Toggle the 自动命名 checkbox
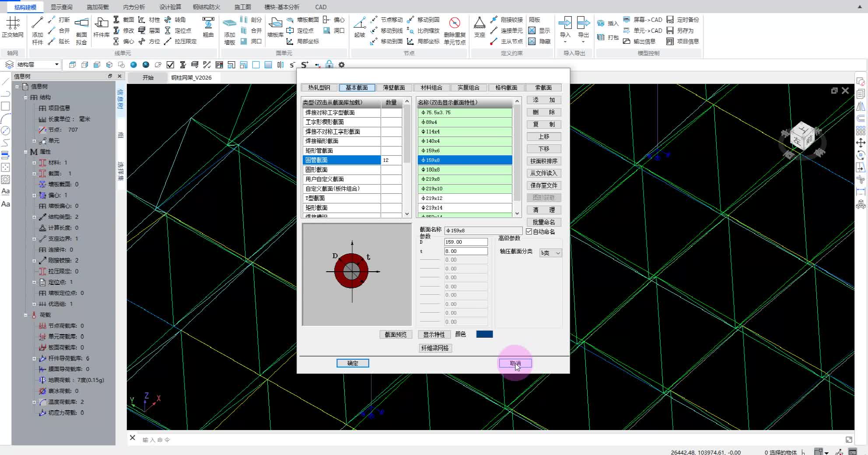Viewport: 868px width, 455px height. (529, 231)
